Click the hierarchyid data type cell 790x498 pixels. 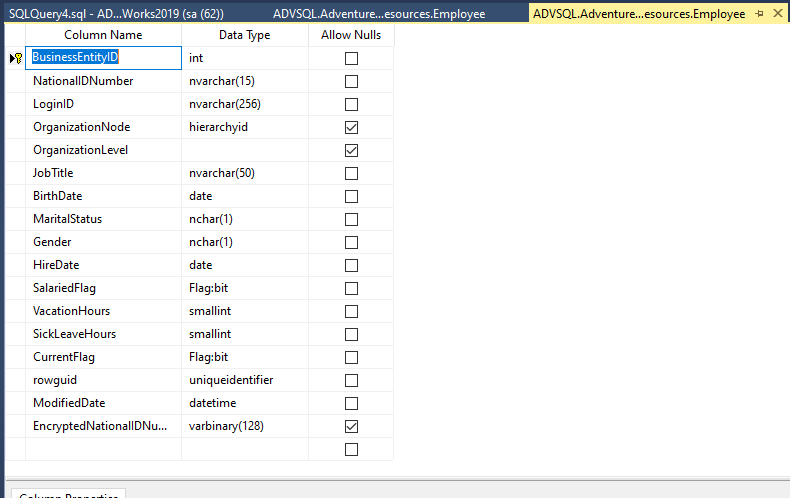(x=245, y=127)
